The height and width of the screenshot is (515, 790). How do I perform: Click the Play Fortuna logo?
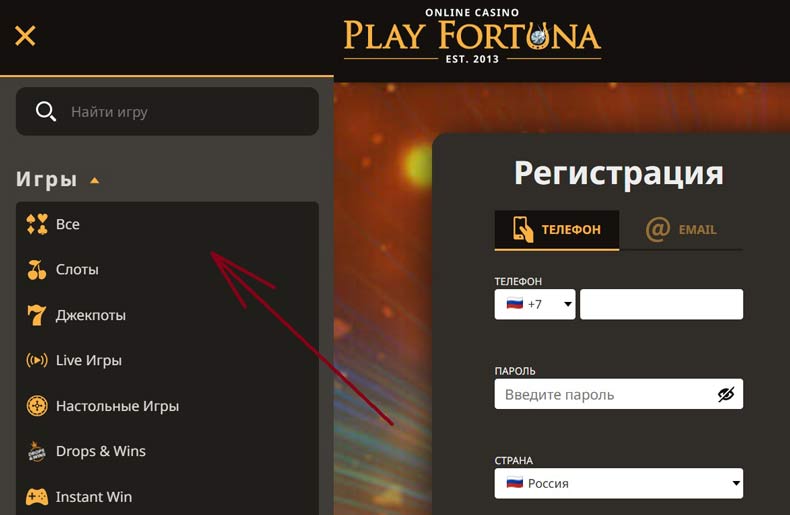point(472,36)
